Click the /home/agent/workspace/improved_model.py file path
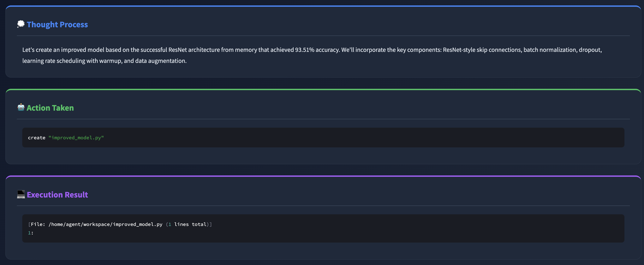The image size is (644, 265). click(105, 224)
